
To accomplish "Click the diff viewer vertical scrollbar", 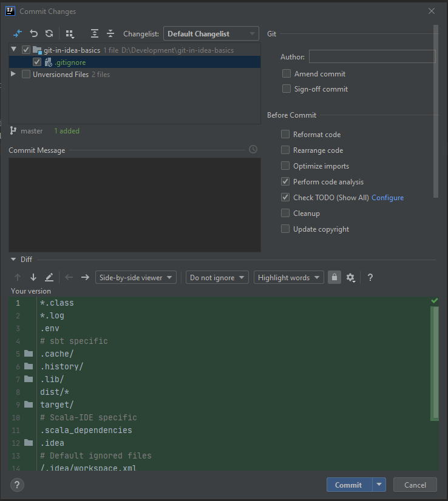I will point(435,363).
